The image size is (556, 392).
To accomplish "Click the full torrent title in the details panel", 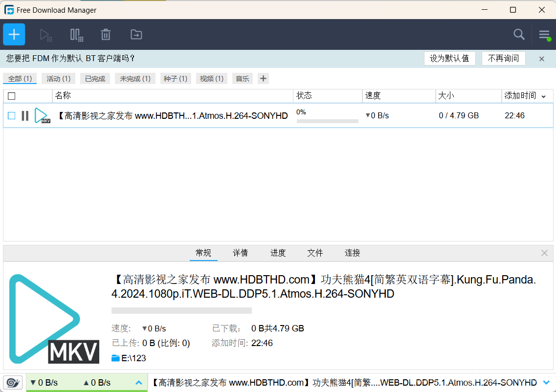I will [324, 287].
